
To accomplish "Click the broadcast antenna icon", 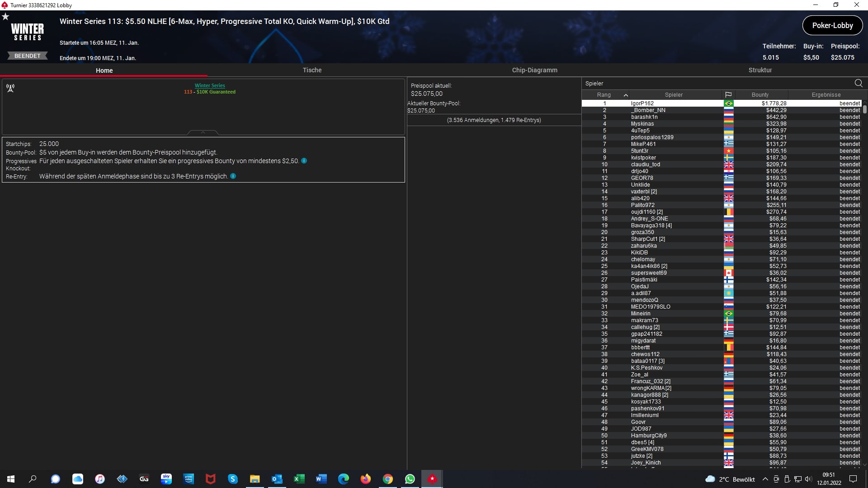I will pyautogui.click(x=10, y=88).
